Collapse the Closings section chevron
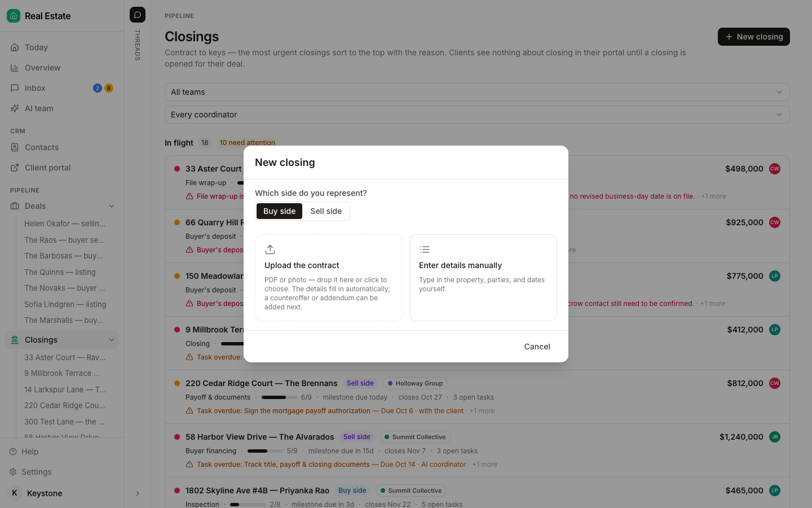Image resolution: width=812 pixels, height=508 pixels. point(112,340)
